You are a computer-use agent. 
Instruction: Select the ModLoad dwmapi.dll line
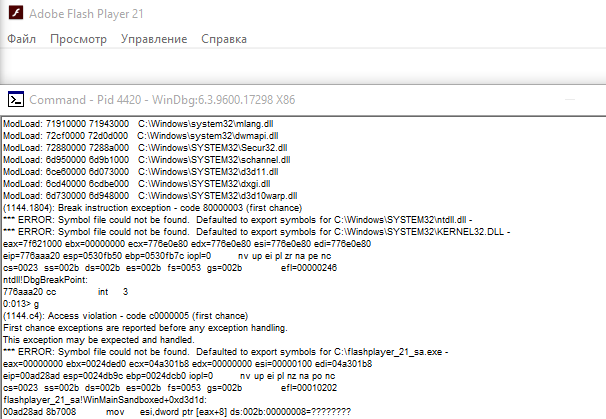[x=141, y=136]
